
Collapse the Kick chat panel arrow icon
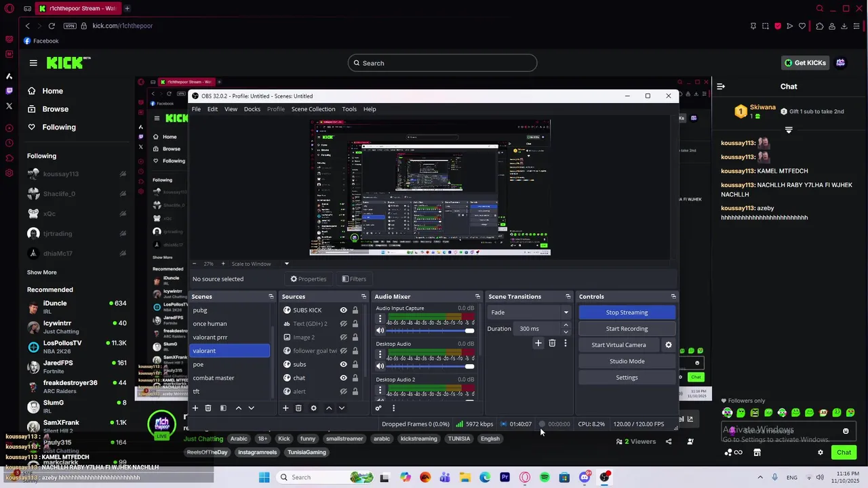[721, 86]
